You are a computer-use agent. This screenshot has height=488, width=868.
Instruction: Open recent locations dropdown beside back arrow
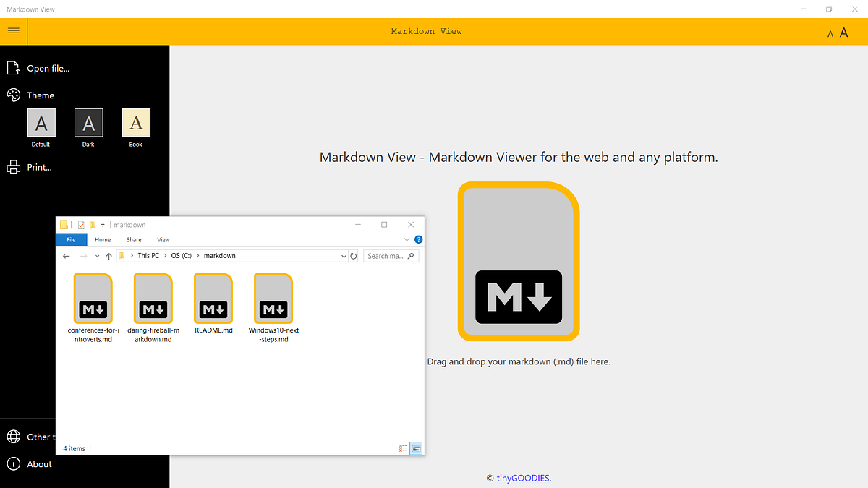click(96, 255)
